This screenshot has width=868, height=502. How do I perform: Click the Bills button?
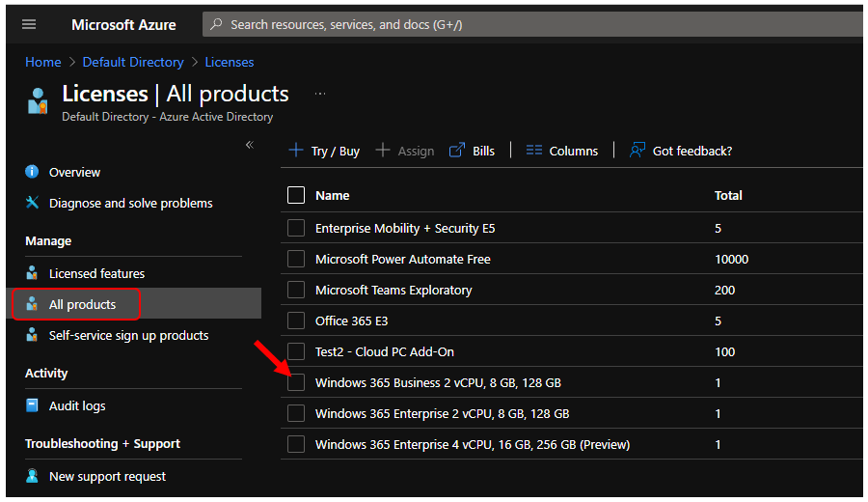pos(473,151)
